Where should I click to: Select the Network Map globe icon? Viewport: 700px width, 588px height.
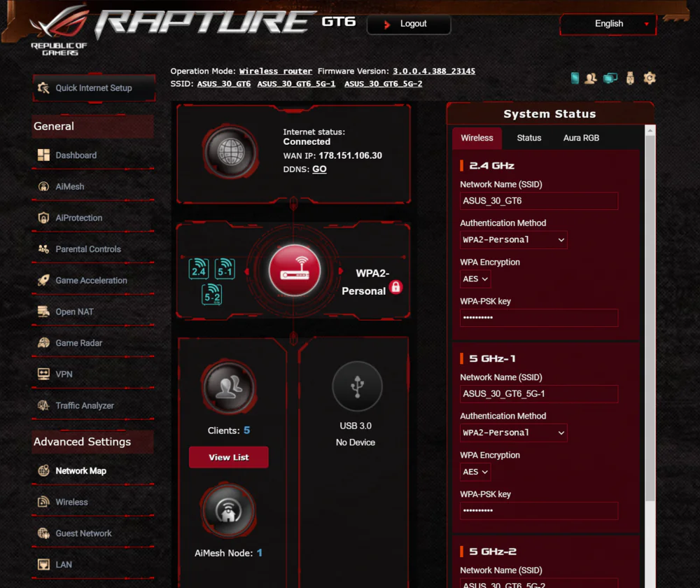[43, 470]
